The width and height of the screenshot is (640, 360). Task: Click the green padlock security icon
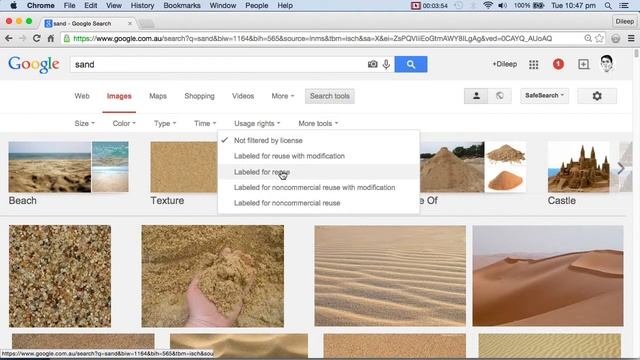coord(67,38)
